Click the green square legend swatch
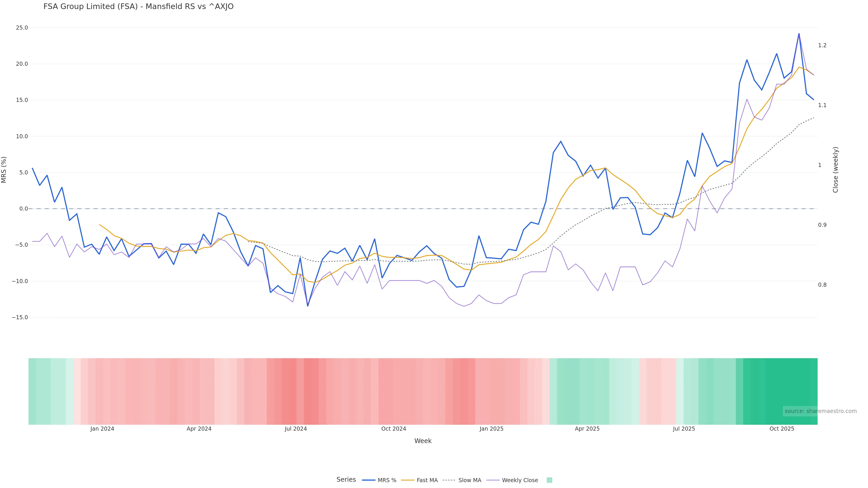Viewport: 868px width, 488px height. 549,480
